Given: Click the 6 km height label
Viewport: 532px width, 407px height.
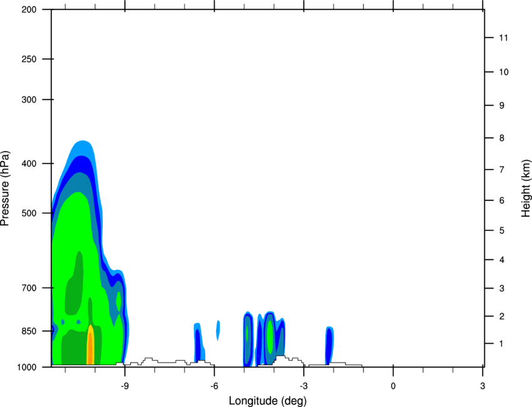Looking at the screenshot, I should click(502, 200).
